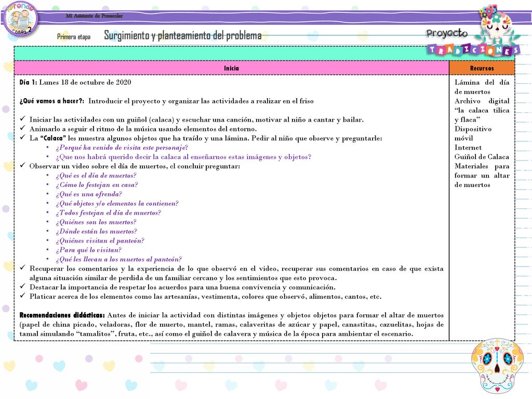
Task: Click the question "¿Qué es una ofrenda?"
Action: [x=89, y=194]
